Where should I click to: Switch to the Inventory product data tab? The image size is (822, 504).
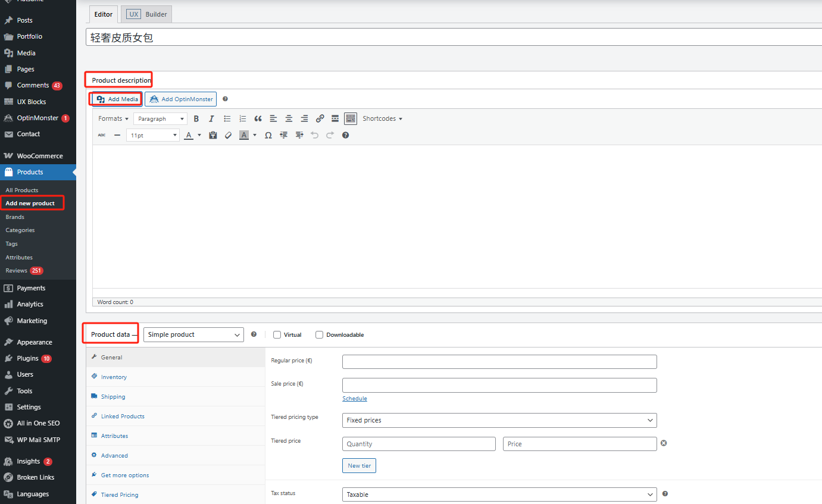114,377
